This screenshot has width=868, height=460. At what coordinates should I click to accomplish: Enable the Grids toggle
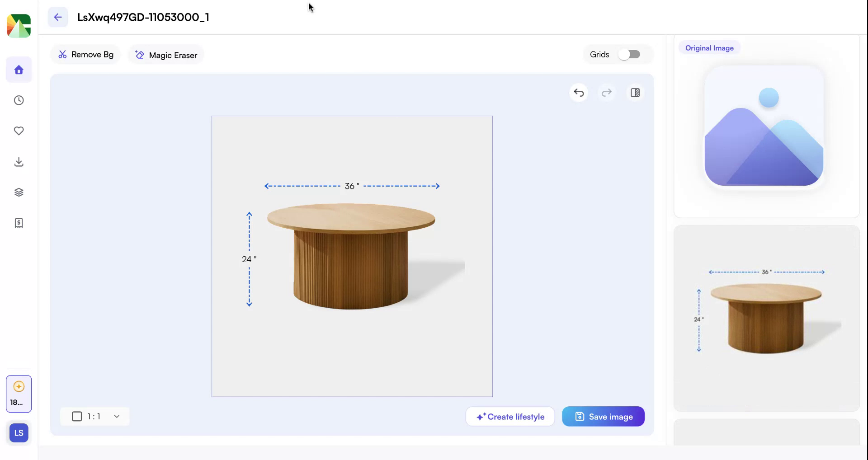coord(630,54)
